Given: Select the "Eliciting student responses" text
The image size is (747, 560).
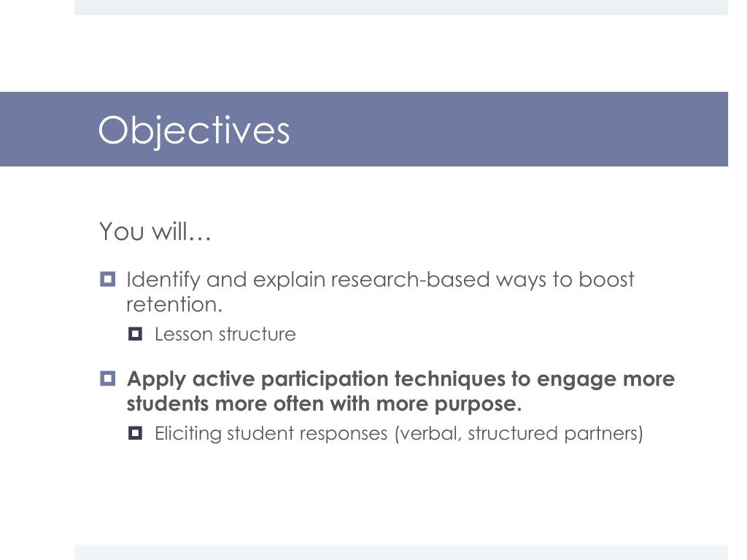Looking at the screenshot, I should point(271,433).
